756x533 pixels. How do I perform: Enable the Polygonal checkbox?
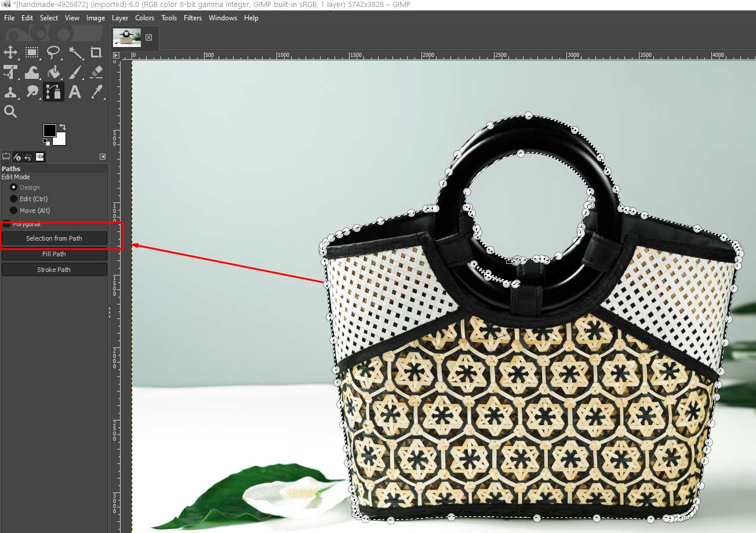(x=8, y=224)
